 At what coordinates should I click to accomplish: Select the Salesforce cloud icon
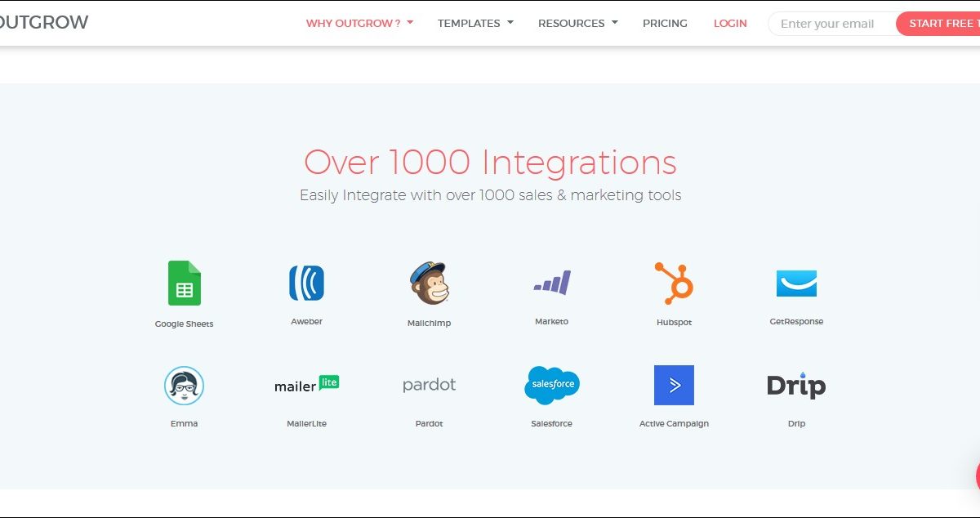pyautogui.click(x=551, y=385)
